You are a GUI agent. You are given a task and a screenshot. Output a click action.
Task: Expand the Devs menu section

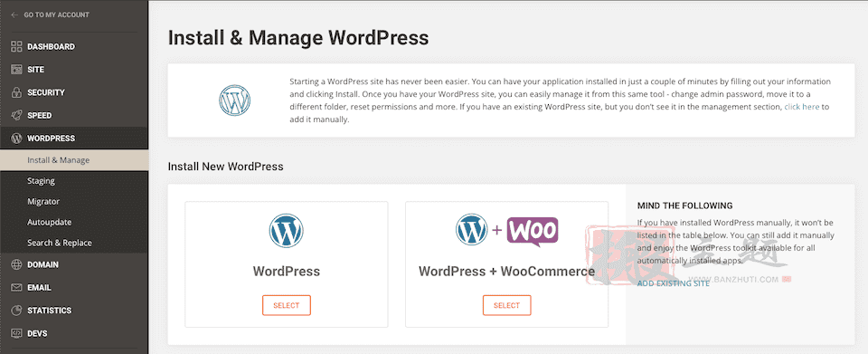[x=74, y=333]
